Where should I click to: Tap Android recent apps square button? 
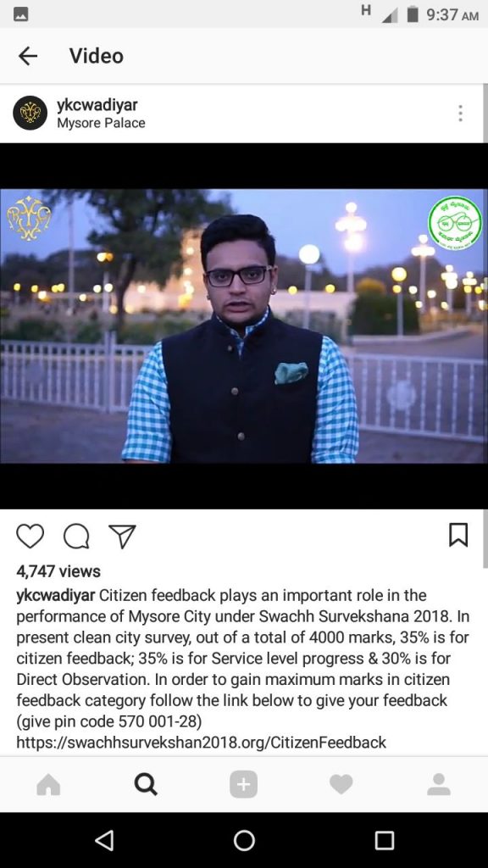point(384,840)
